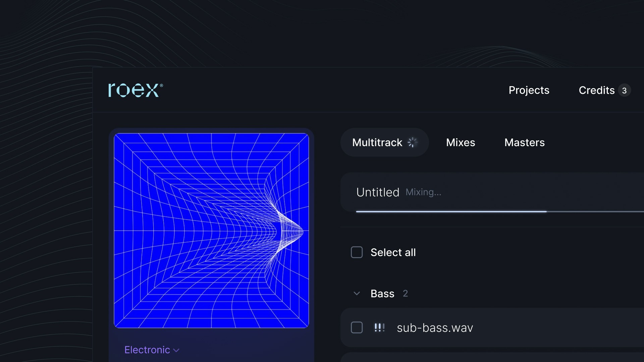Click the chevron next to Electronic

pos(176,351)
